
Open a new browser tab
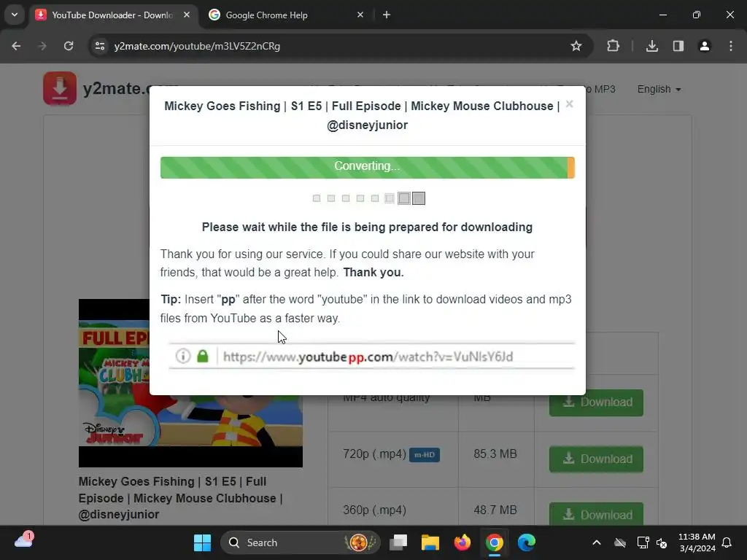coord(387,15)
